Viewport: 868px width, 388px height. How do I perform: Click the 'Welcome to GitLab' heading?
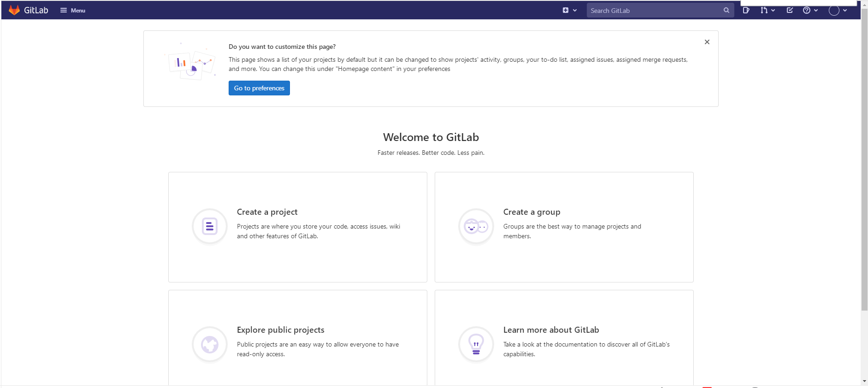tap(431, 137)
